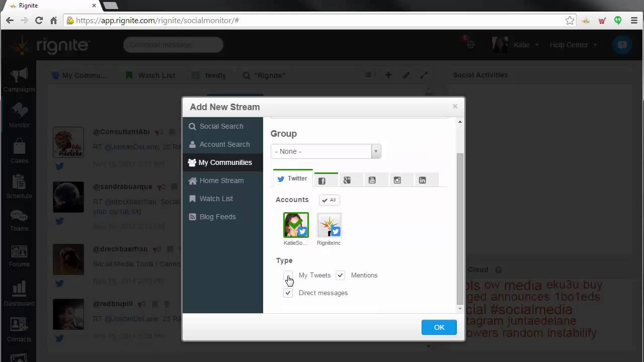The image size is (644, 362).
Task: Uncheck the Mentions checkbox
Action: pyautogui.click(x=341, y=275)
